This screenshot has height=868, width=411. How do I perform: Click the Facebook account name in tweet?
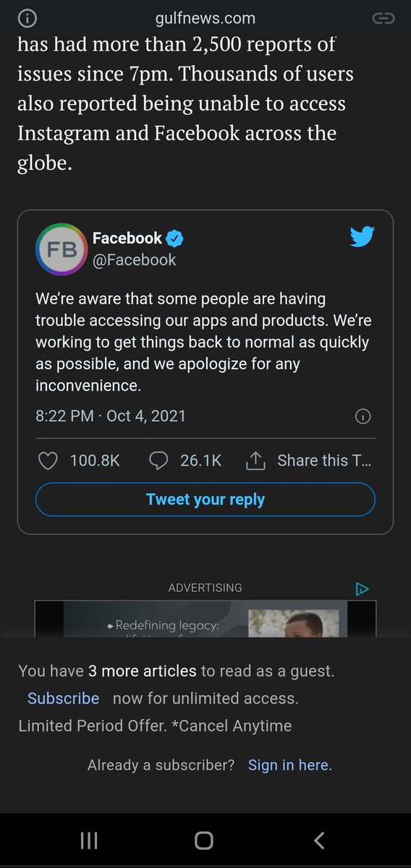127,238
